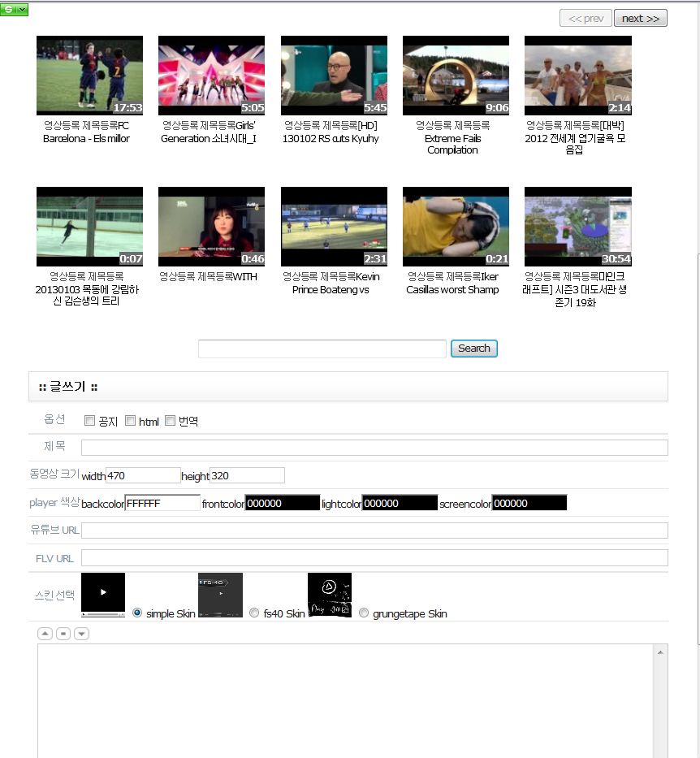Click the backcolor FFFFFF color field
This screenshot has height=758, width=700.
(162, 504)
